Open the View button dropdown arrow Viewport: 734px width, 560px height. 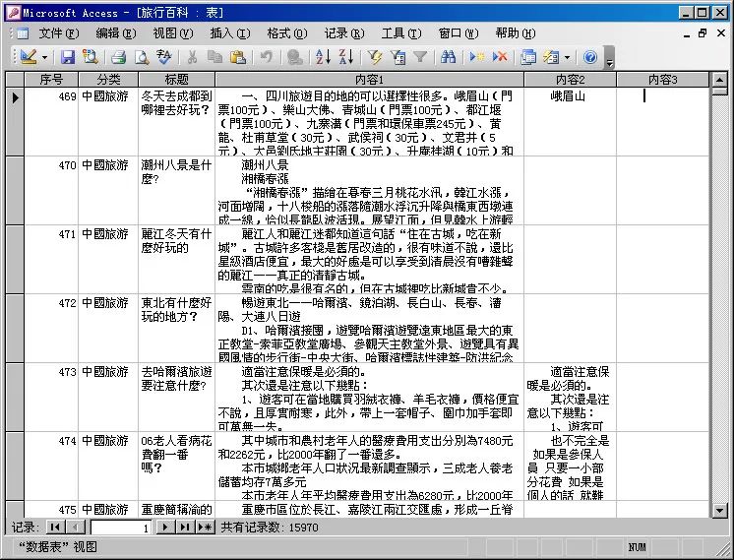tap(44, 58)
